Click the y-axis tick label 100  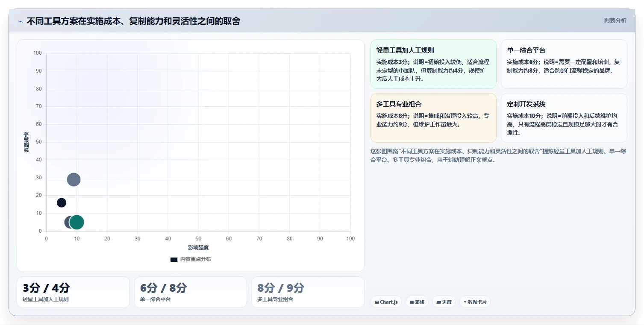pyautogui.click(x=38, y=53)
